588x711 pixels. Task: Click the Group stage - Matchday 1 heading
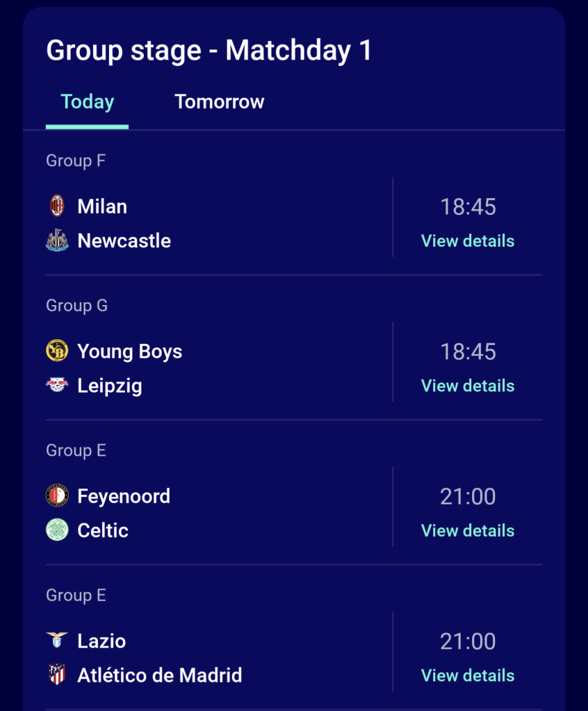point(209,51)
